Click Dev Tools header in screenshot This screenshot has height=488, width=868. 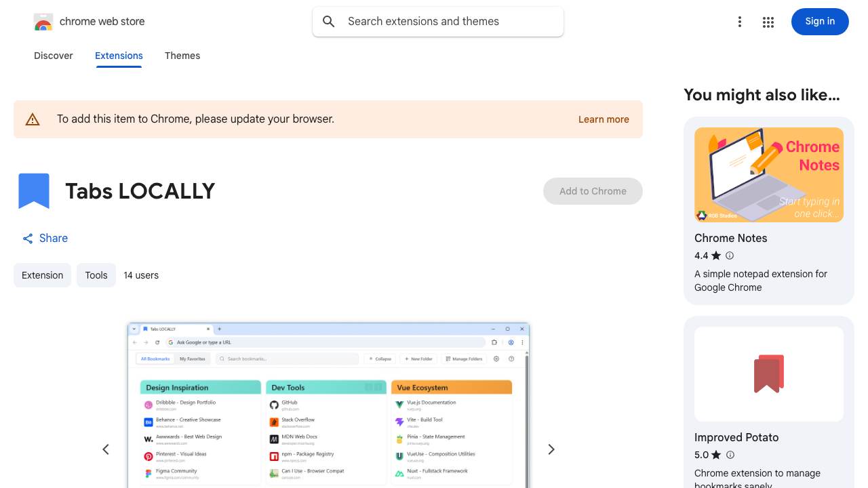(326, 388)
